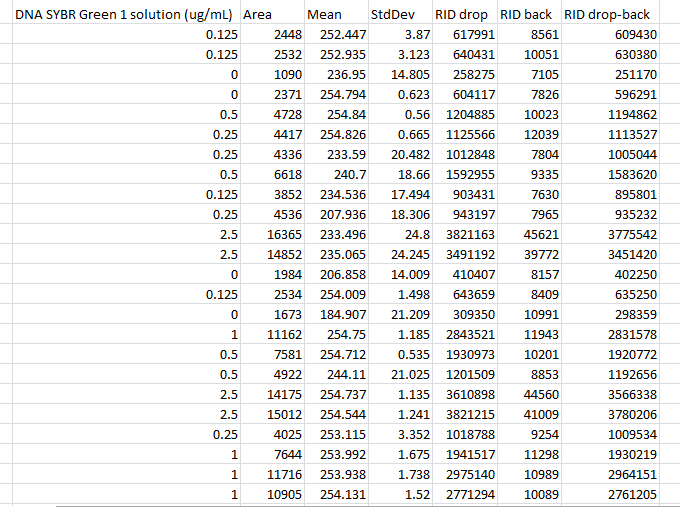This screenshot has height=507, width=680.
Task: Select the DNA SYBR Green 1 solution header cell
Action: [123, 15]
